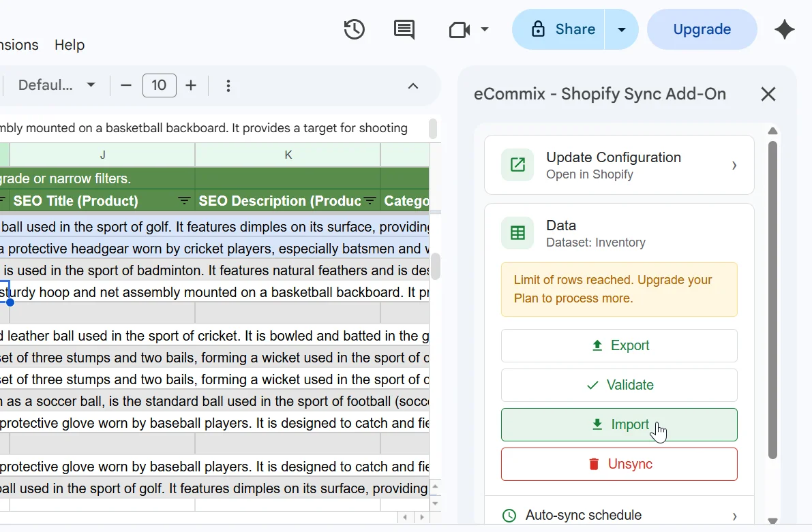Viewport: 812px width, 532px height.
Task: Click the limit of rows reached warning
Action: coord(619,290)
